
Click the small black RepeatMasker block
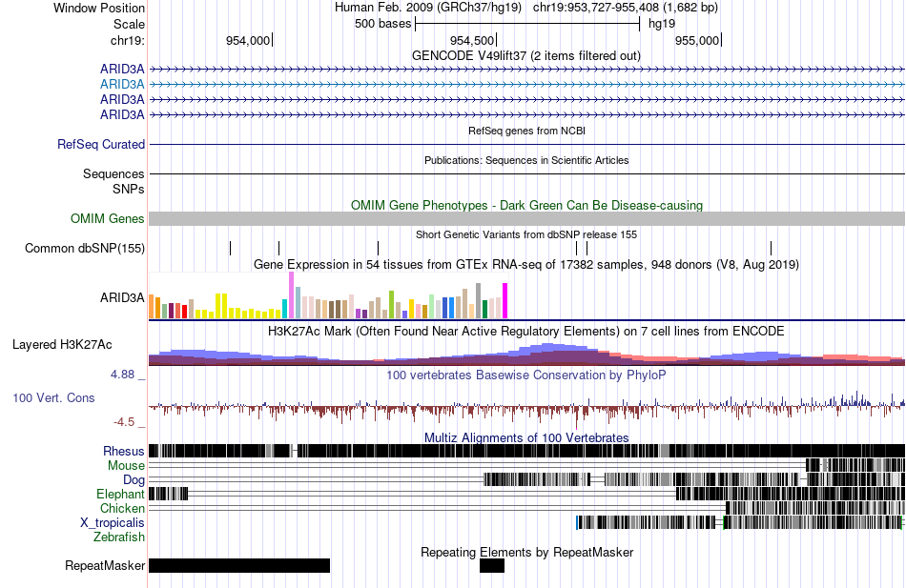(x=492, y=565)
